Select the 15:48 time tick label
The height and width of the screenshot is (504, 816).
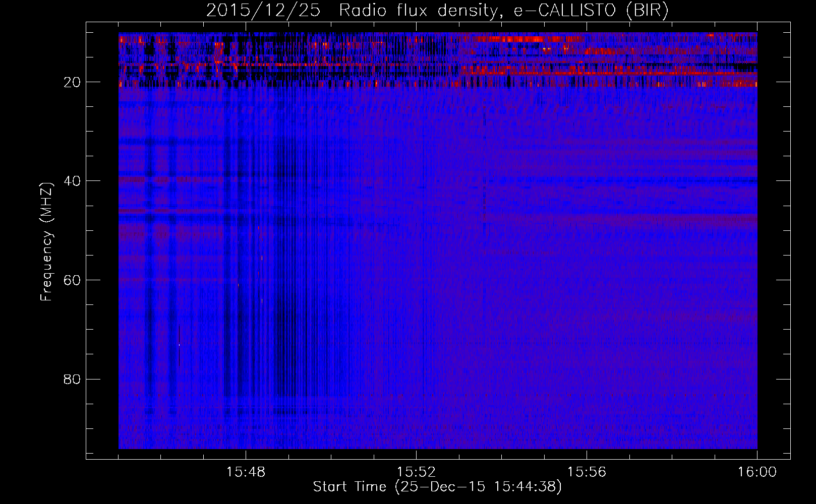coord(246,472)
